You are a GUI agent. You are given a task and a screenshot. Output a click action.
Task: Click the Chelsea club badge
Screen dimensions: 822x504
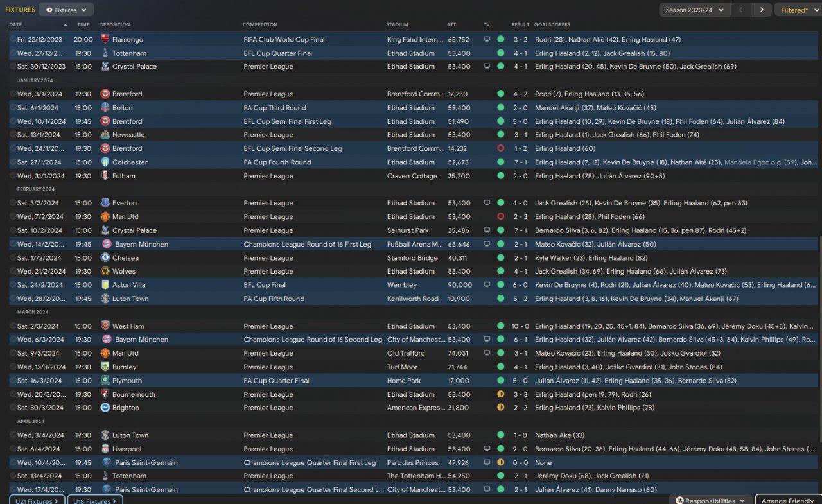click(105, 258)
